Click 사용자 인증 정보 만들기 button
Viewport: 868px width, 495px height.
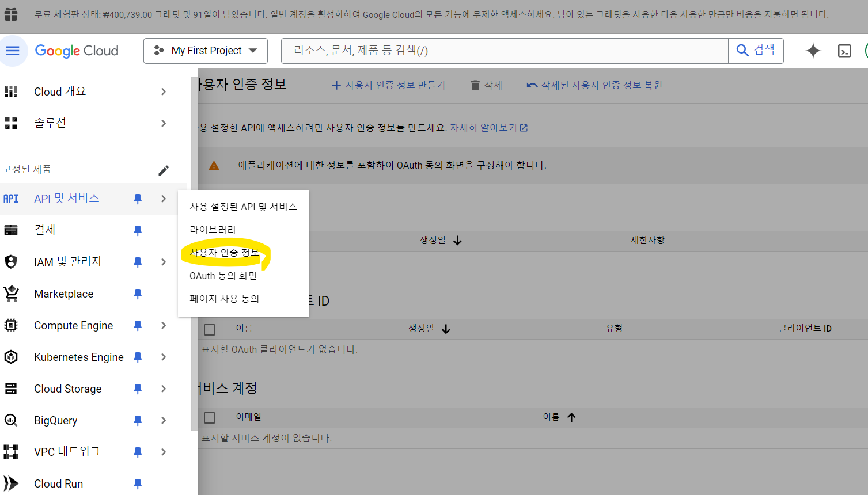click(388, 85)
